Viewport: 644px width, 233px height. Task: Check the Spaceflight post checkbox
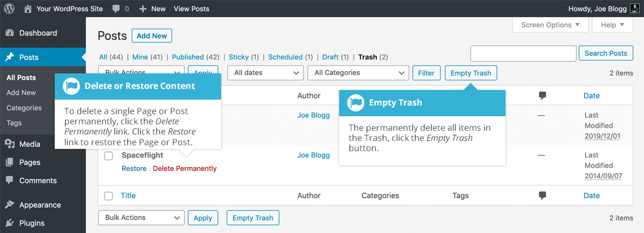click(108, 156)
